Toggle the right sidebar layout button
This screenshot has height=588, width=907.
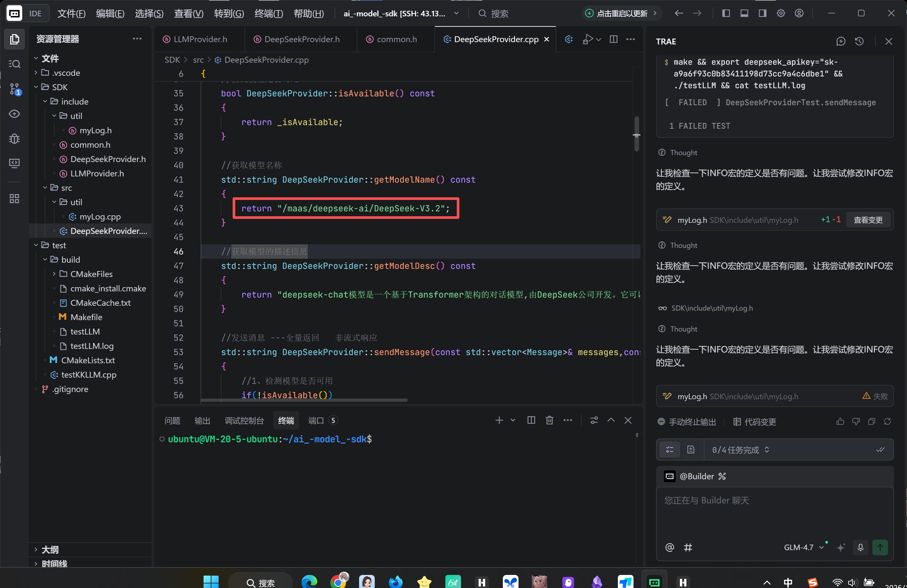click(763, 13)
